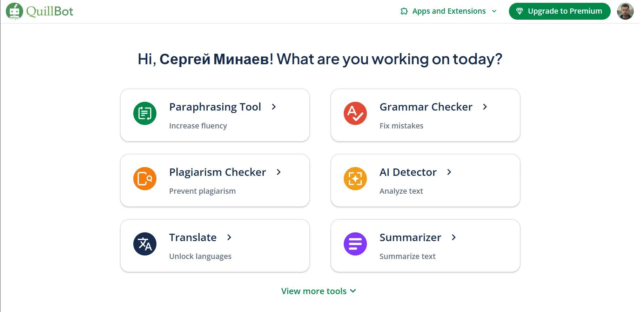644x312 pixels.
Task: Click the yellow AI Detector icon
Action: (x=355, y=179)
